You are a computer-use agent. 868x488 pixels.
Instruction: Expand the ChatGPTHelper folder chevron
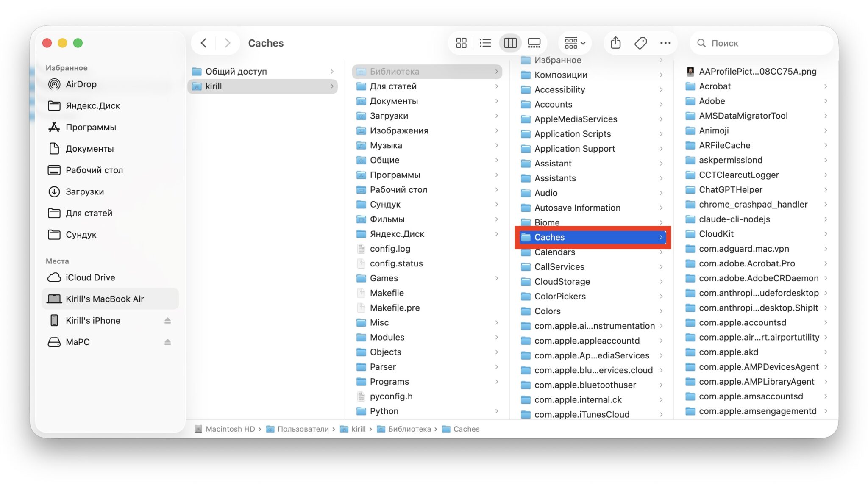(x=825, y=189)
